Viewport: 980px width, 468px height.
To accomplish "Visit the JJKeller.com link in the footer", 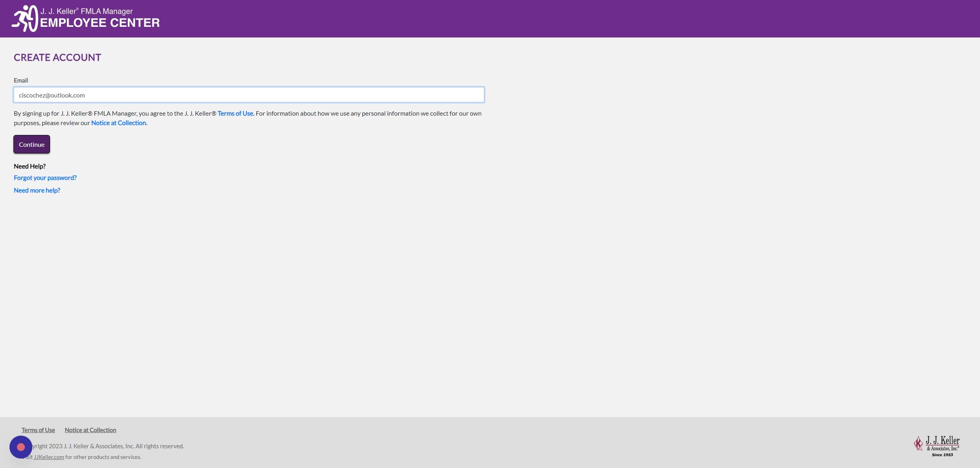I will click(x=49, y=457).
